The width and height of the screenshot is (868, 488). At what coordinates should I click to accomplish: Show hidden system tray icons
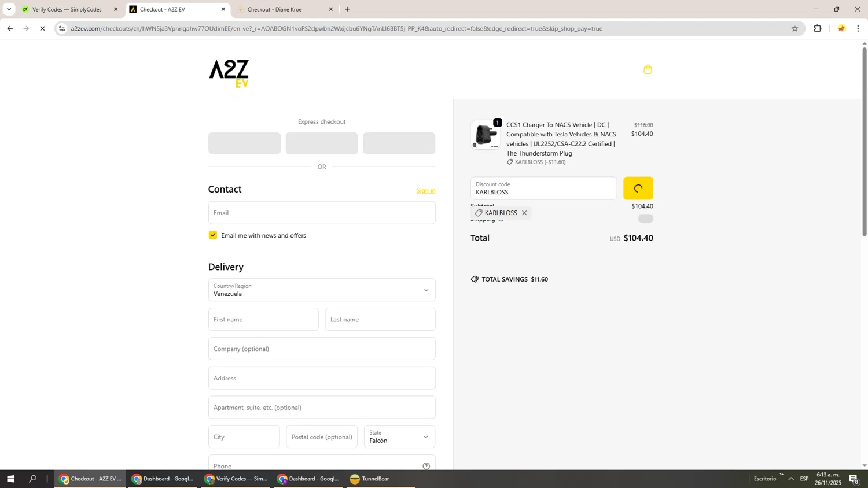tap(791, 479)
